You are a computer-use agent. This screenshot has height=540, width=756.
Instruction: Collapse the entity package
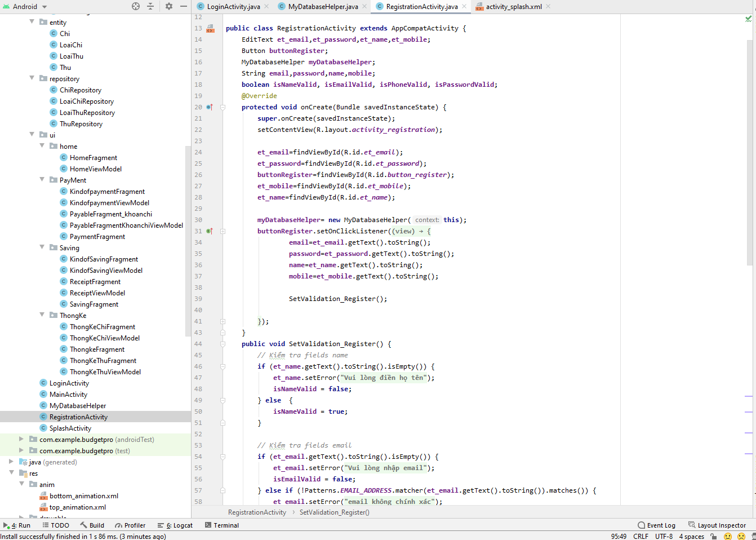tap(32, 21)
